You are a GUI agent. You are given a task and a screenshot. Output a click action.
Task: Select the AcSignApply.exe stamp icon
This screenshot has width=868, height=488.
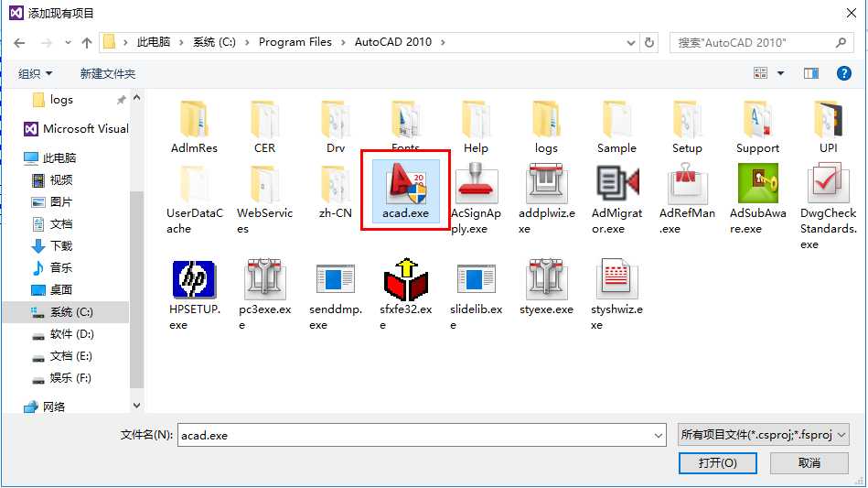click(x=476, y=183)
